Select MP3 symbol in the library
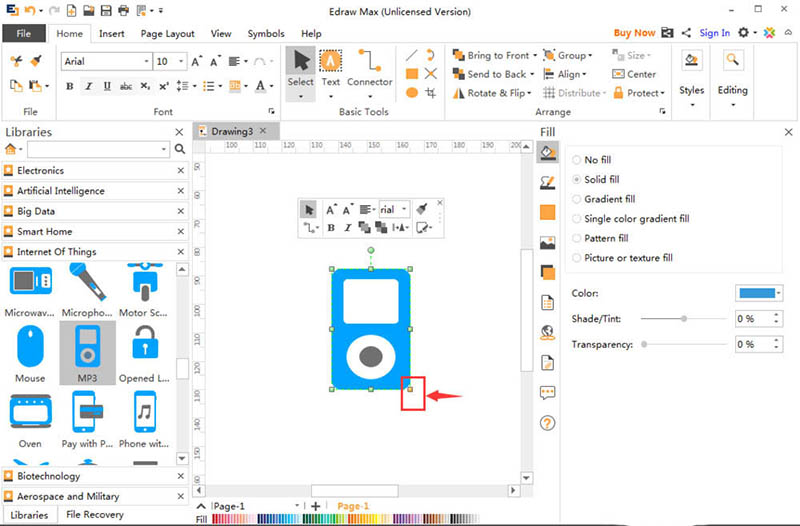Screen dimensions: 800x526 (87, 352)
